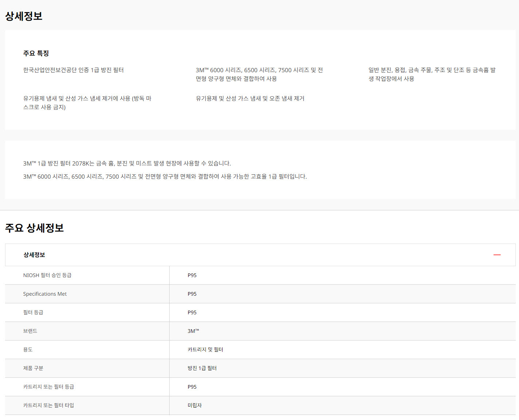Click the '제품 구분' row label
The height and width of the screenshot is (420, 519).
(x=33, y=368)
